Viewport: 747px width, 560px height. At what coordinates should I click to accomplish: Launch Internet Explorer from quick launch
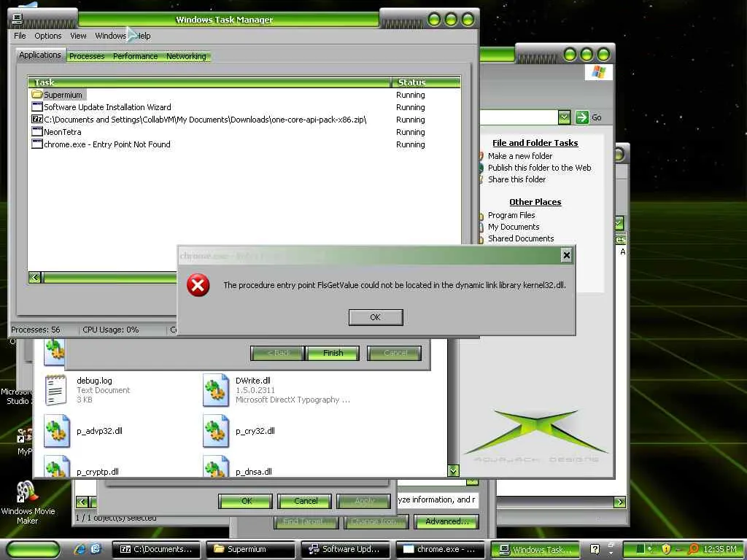point(80,549)
